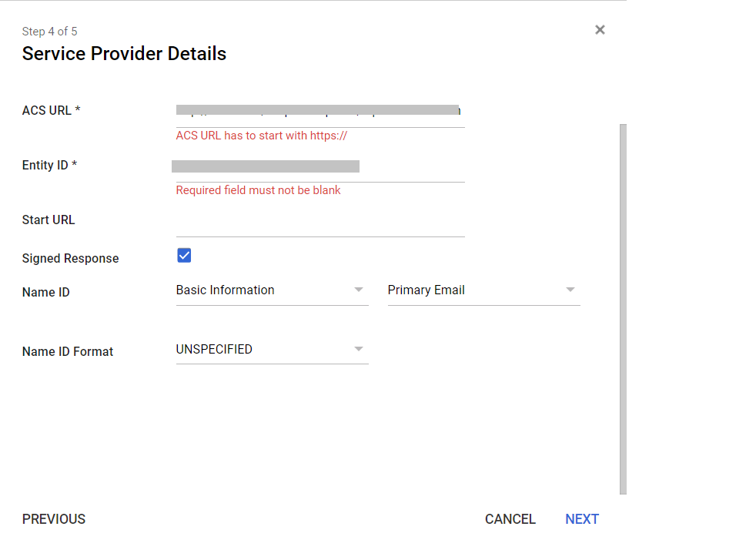Click the Service Provider Details heading
Image resolution: width=756 pixels, height=550 pixels.
pyautogui.click(x=124, y=53)
